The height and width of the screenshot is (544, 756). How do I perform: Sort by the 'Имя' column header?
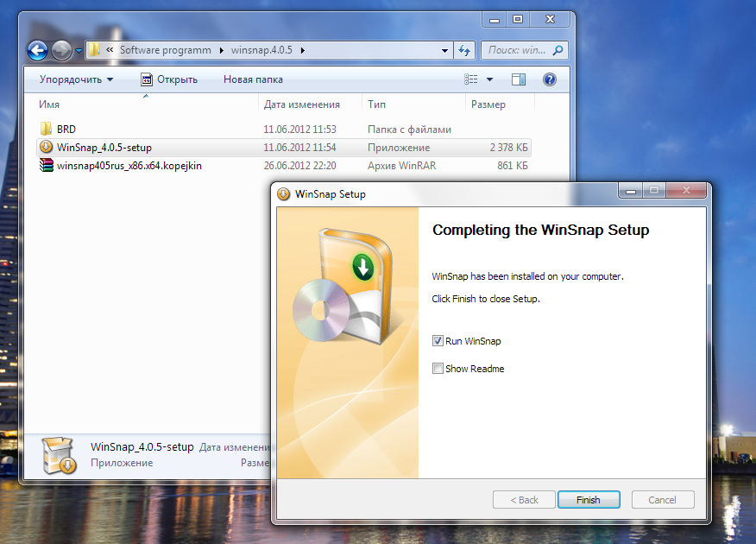(49, 104)
